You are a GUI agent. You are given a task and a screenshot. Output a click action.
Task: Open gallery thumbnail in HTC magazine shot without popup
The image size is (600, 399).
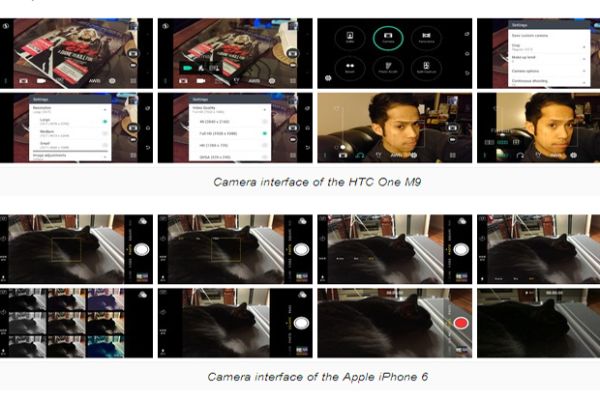tap(133, 26)
